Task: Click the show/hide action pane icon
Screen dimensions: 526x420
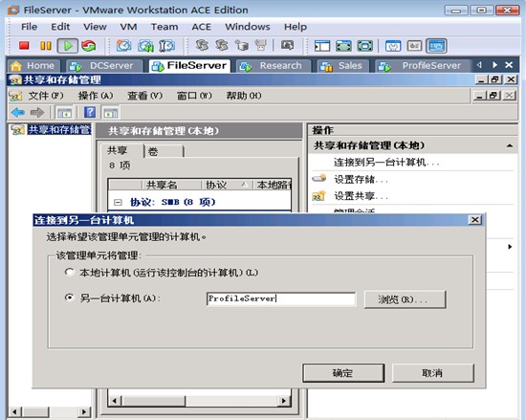Action: point(111,113)
